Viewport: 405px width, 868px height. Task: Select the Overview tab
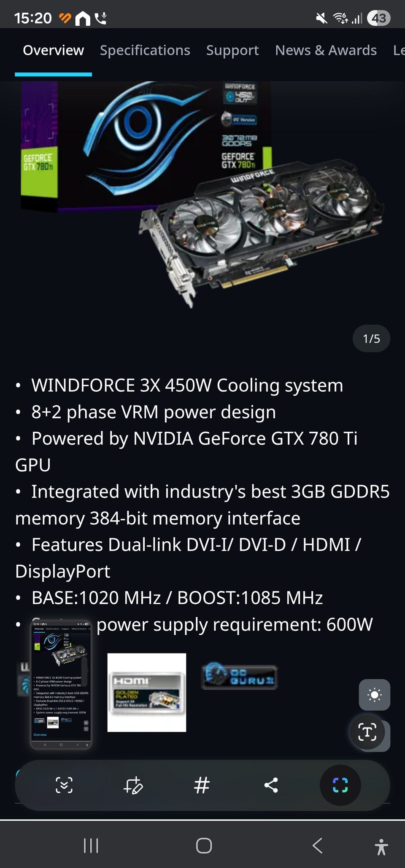click(x=53, y=51)
